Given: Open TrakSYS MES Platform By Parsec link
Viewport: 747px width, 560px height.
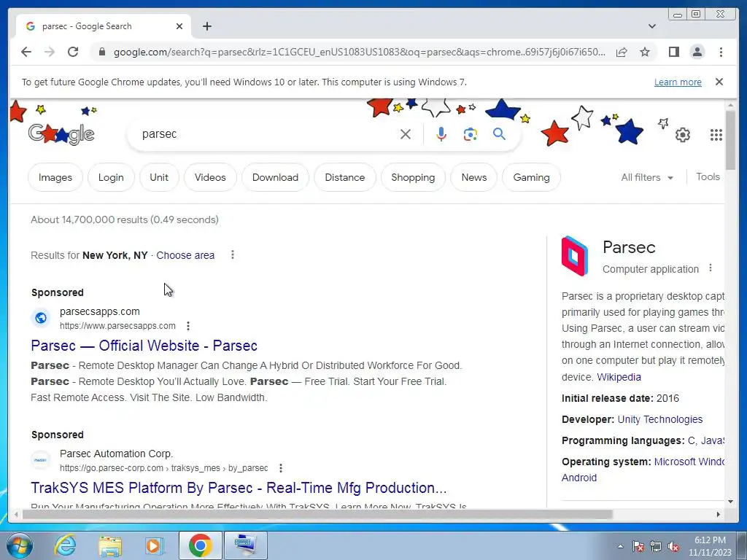Looking at the screenshot, I should coord(239,488).
